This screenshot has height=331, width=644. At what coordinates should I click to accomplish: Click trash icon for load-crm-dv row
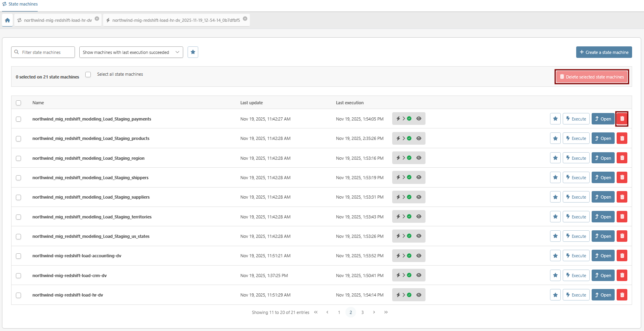click(622, 276)
